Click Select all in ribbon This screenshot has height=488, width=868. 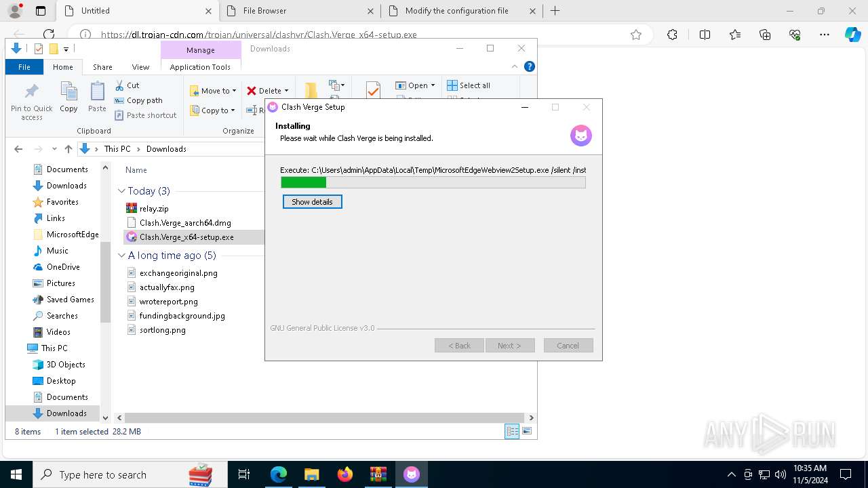coord(469,85)
